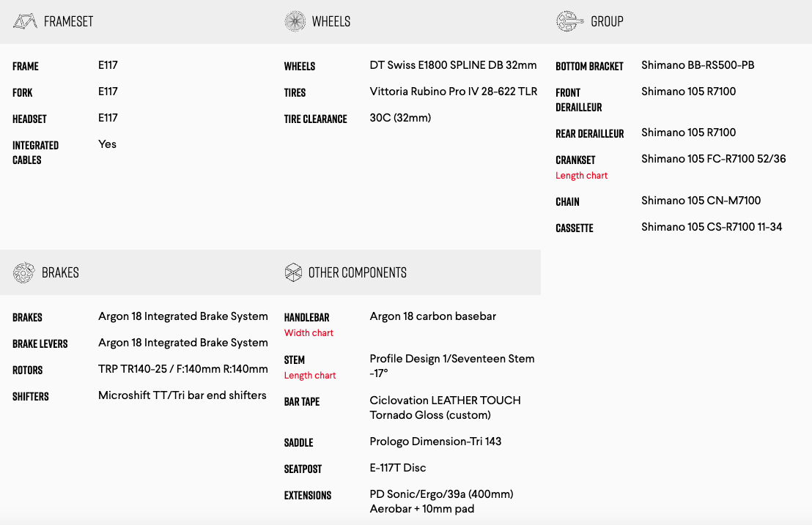
Task: Open the crankset Length chart link
Action: pyautogui.click(x=581, y=176)
